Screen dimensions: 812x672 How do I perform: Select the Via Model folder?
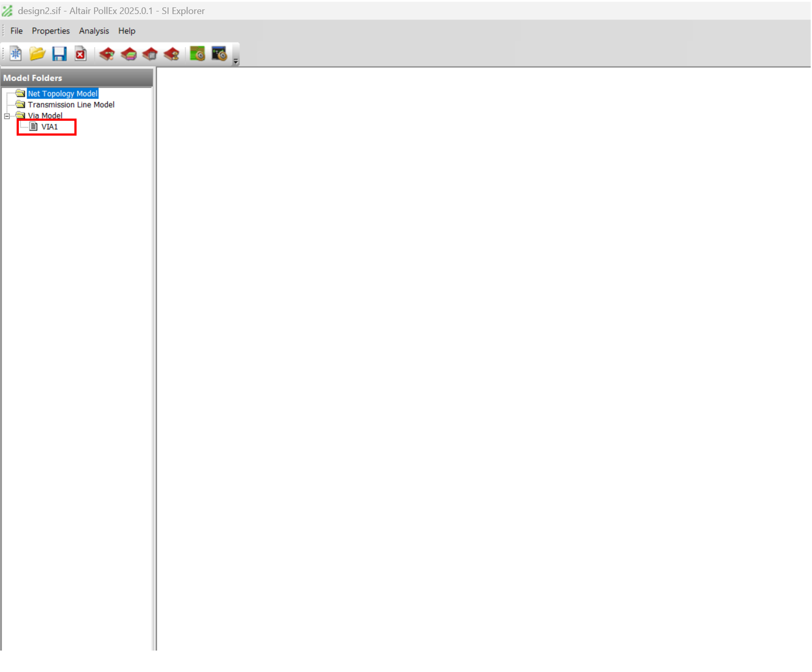[45, 115]
